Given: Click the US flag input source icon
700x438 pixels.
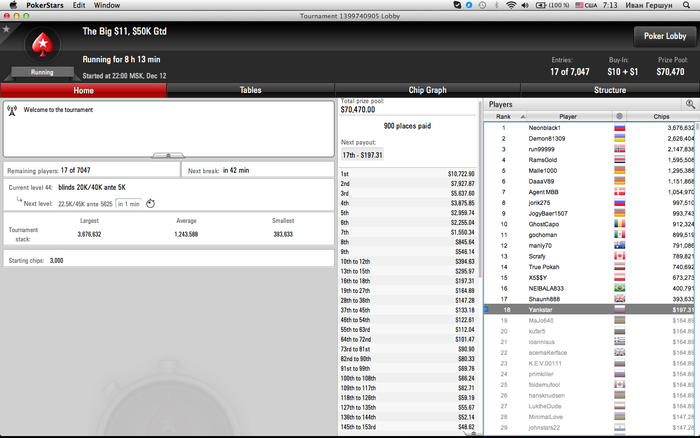Looking at the screenshot, I should [x=579, y=5].
